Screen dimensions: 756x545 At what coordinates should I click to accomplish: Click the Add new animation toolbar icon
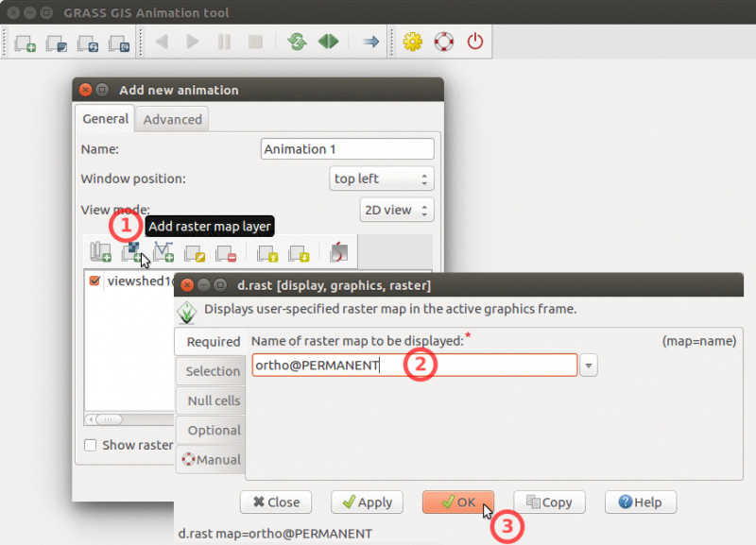26,43
